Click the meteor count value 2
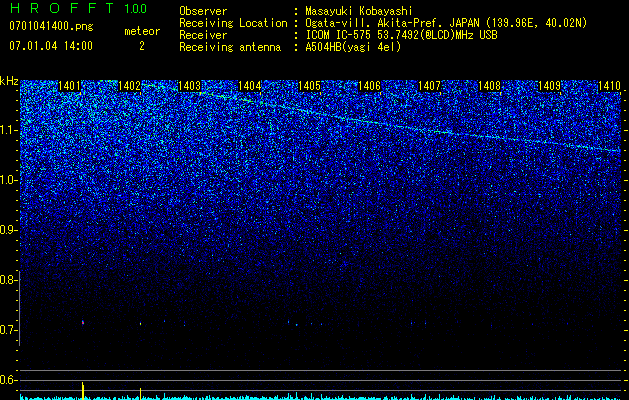 tap(142, 46)
